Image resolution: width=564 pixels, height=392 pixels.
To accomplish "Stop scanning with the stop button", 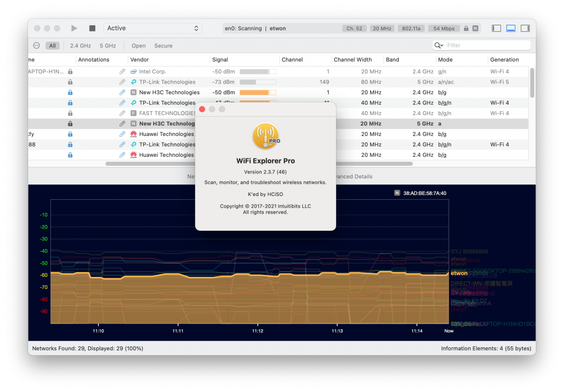I will (92, 28).
